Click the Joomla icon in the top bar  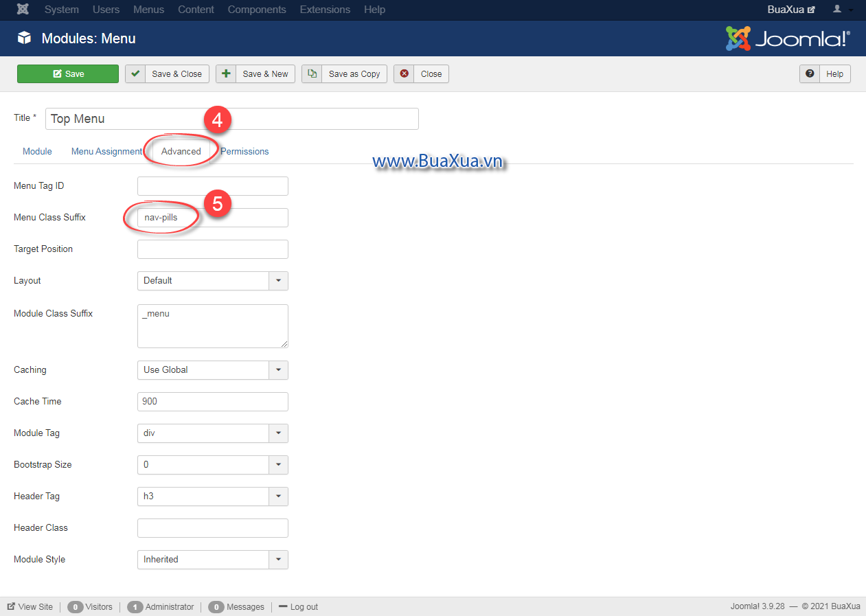(23, 10)
